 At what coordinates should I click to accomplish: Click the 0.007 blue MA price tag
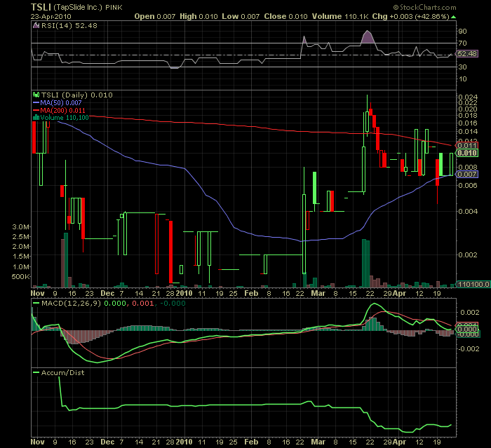click(467, 175)
